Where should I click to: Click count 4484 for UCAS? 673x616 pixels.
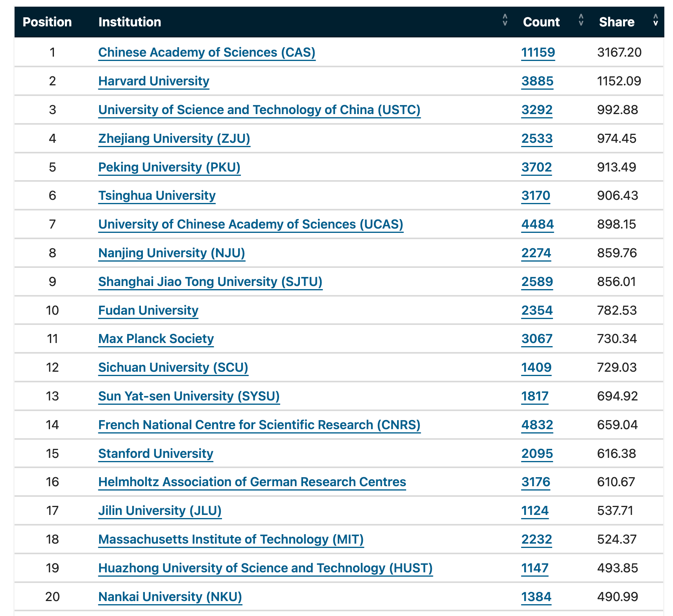538,224
